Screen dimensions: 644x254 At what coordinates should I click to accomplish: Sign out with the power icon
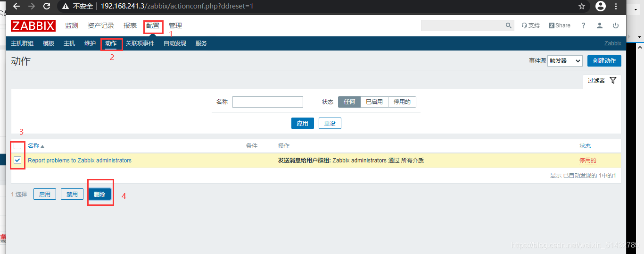[x=616, y=25]
